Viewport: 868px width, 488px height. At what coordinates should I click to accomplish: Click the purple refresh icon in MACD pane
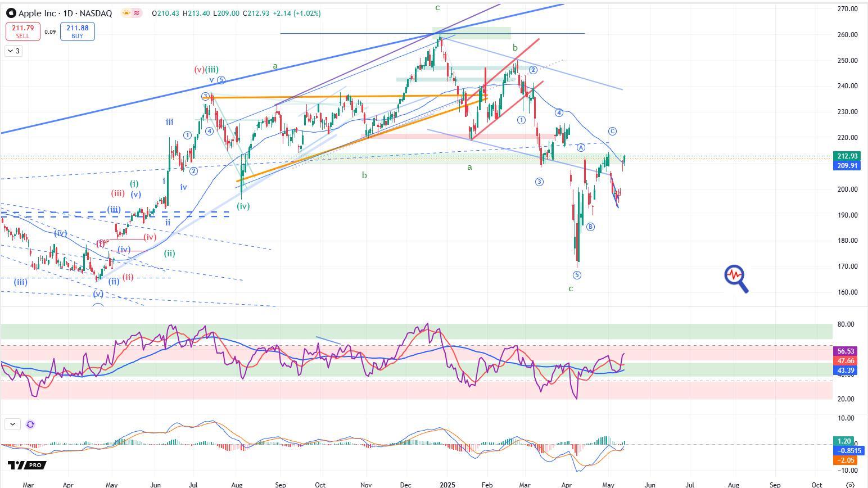[x=30, y=424]
